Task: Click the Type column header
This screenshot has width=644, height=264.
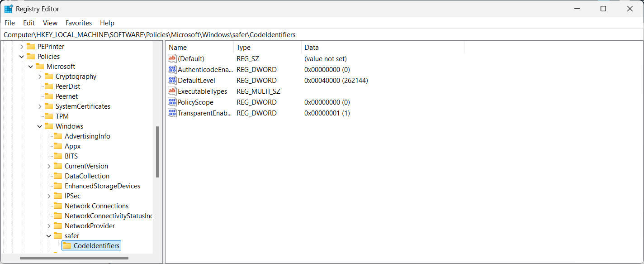Action: point(267,48)
